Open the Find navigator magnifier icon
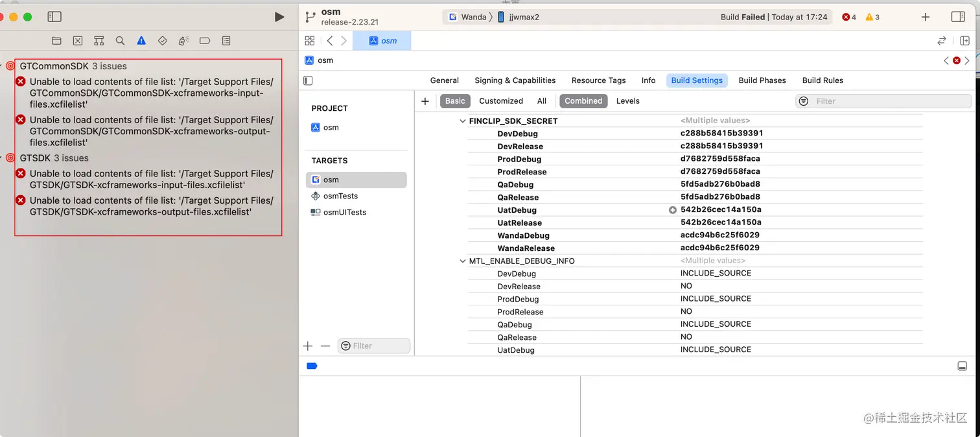This screenshot has height=437, width=980. [120, 41]
